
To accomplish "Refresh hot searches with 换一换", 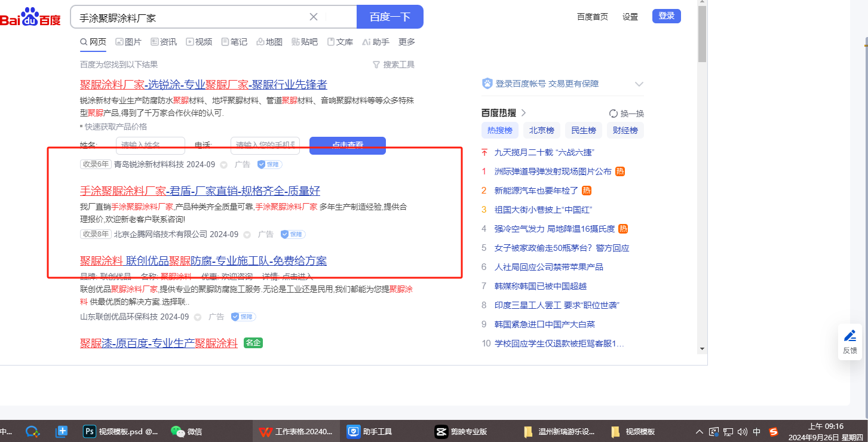I will coord(627,113).
